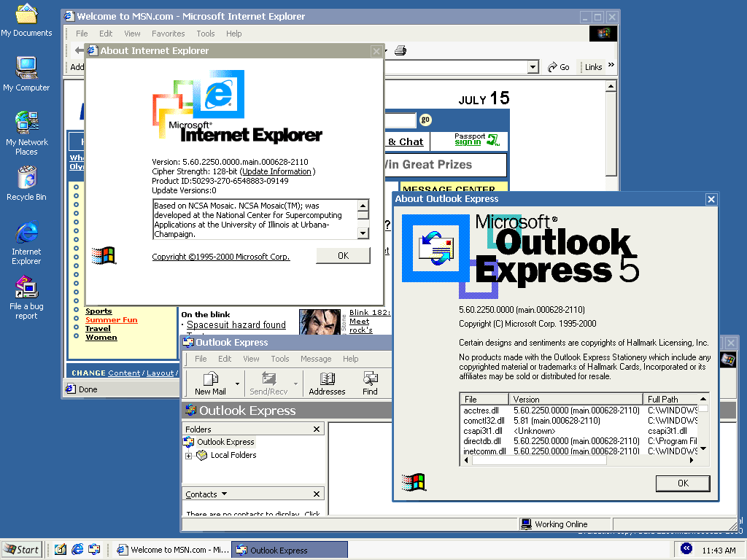
Task: Click OK in About Internet Explorer
Action: pos(343,256)
